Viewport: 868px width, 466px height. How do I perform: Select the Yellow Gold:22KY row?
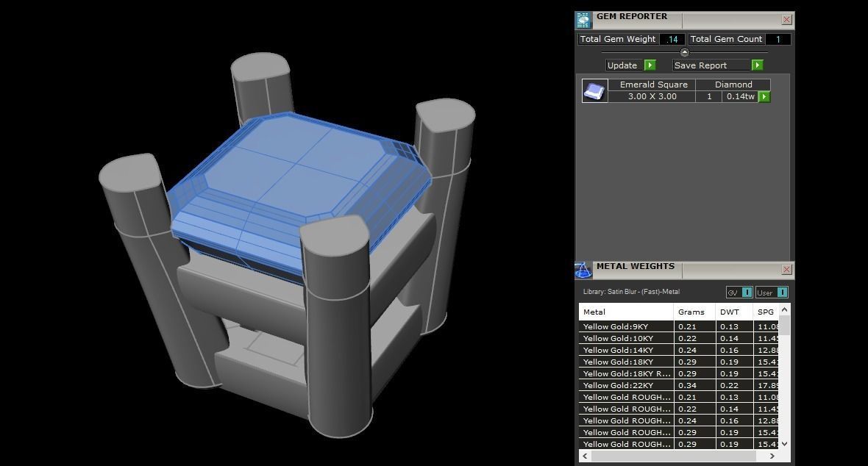coord(679,385)
